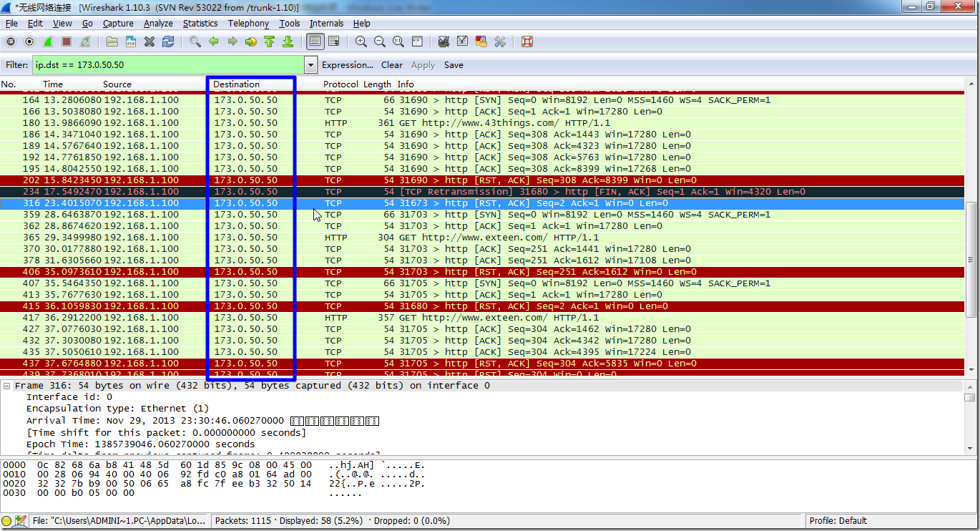Image resolution: width=980 pixels, height=531 pixels.
Task: Select packet 202 RST, ACK row
Action: [x=482, y=180]
